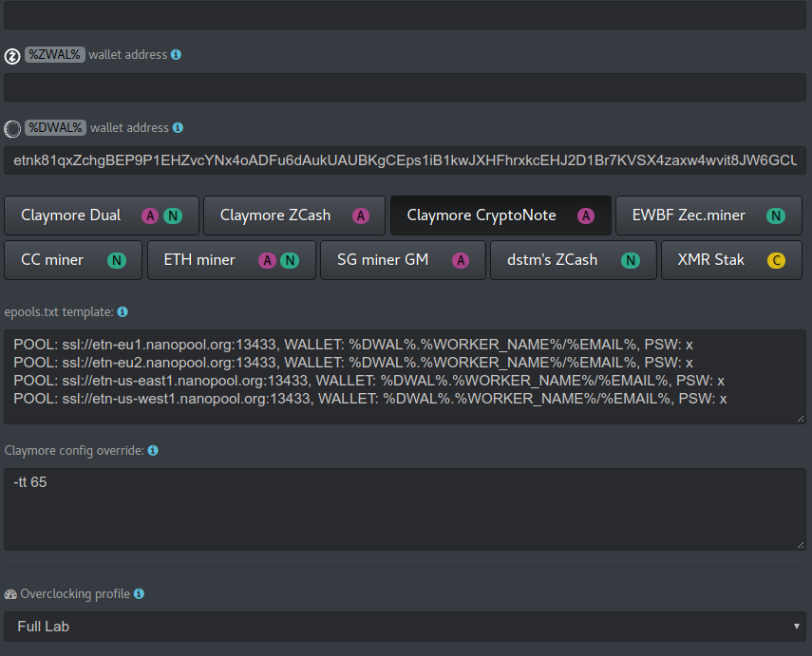Click yellow C badge on XMR Stak
812x656 pixels.
[776, 260]
